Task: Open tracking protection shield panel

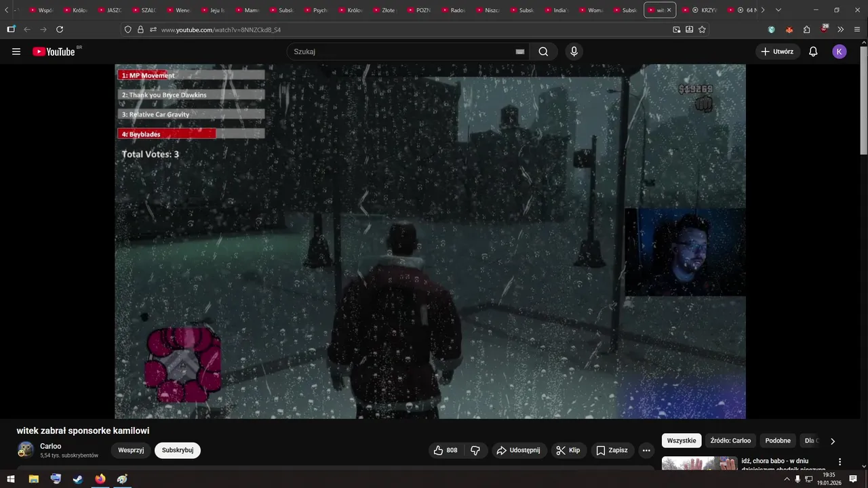Action: click(x=127, y=30)
